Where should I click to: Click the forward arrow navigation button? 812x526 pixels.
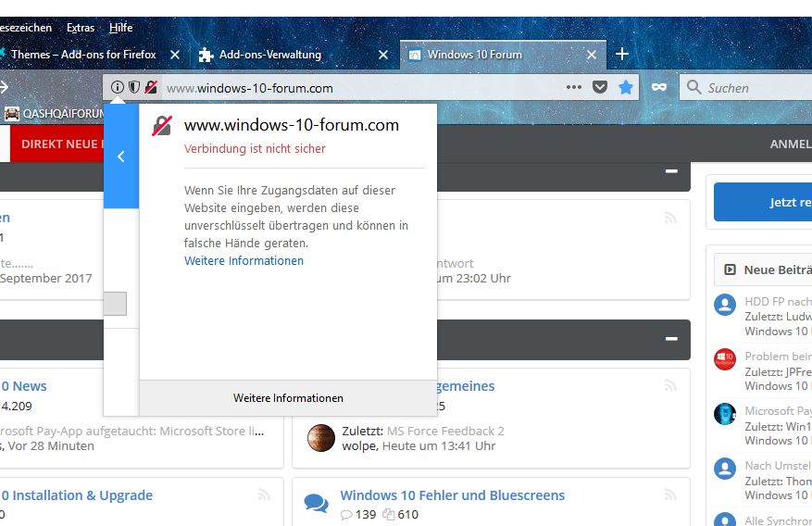(x=4, y=87)
